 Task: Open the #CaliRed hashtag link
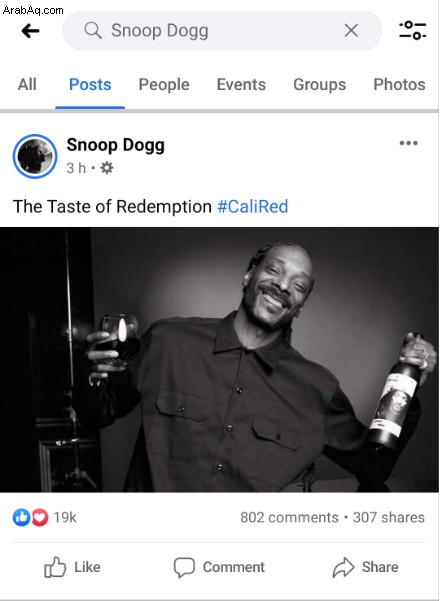coord(253,207)
